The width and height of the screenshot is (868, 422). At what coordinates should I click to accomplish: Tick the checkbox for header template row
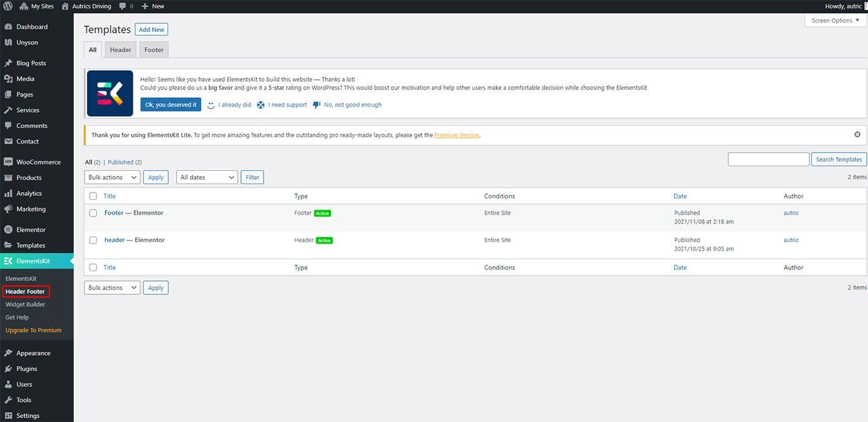point(93,240)
